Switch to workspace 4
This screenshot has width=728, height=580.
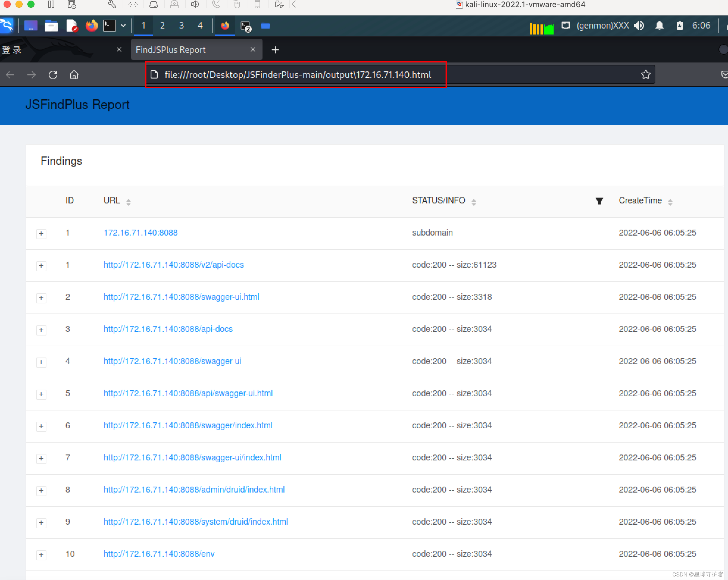(x=200, y=26)
